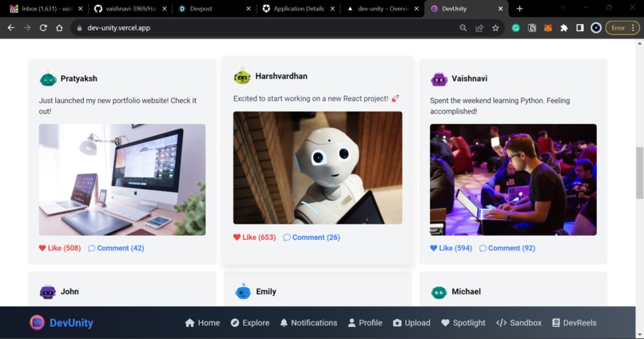This screenshot has height=339, width=644.
Task: Open Profile in the navigation bar
Action: [364, 323]
